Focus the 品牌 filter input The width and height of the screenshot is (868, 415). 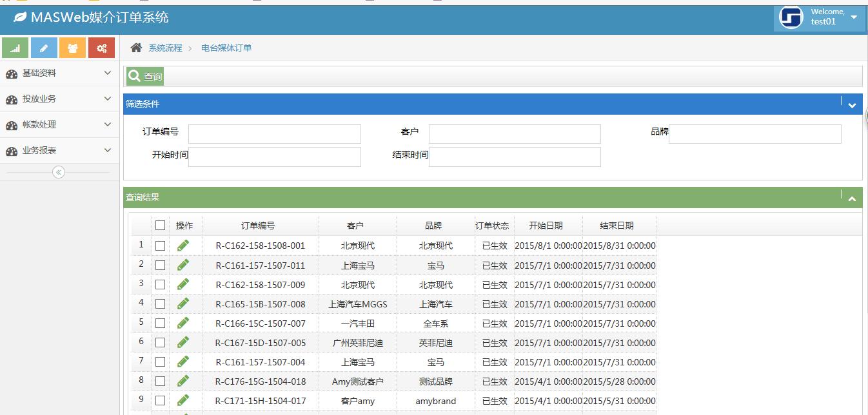(x=755, y=134)
